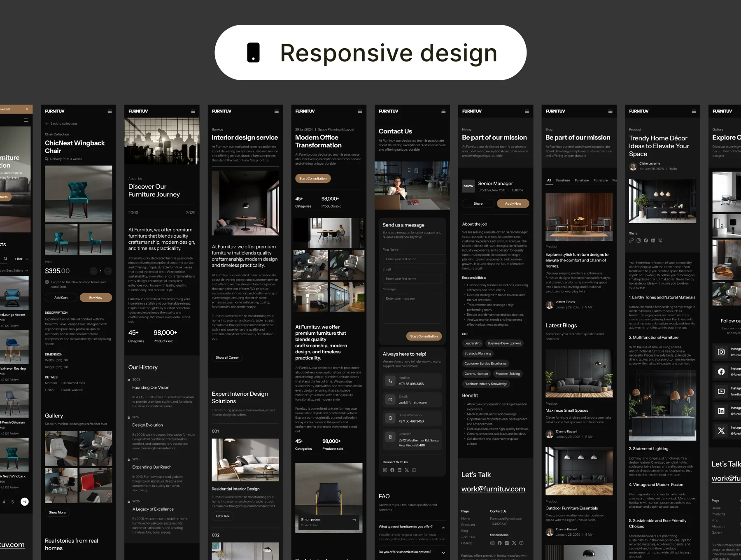Increase chair quantity with the plus button

108,271
